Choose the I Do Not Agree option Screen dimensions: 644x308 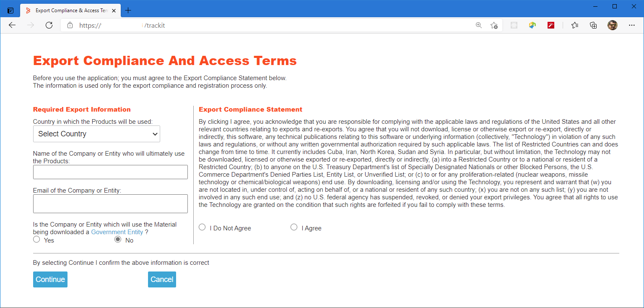coord(202,227)
